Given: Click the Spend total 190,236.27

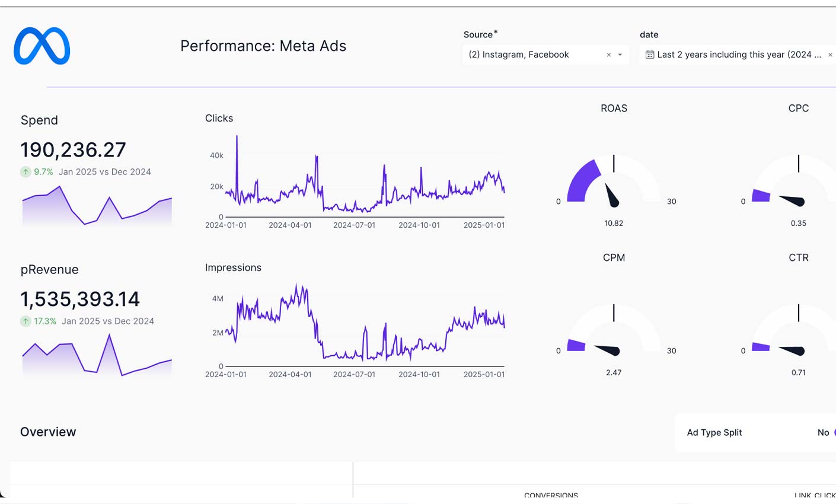Looking at the screenshot, I should (x=73, y=150).
